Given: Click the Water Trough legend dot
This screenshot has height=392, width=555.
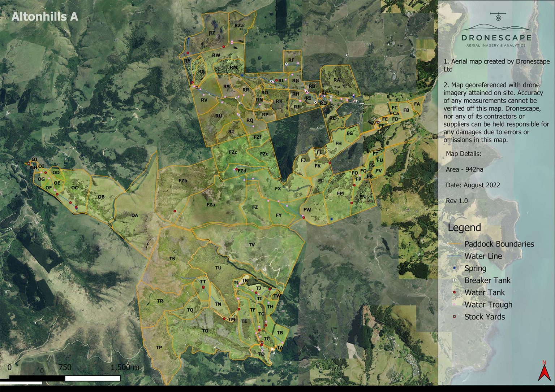Looking at the screenshot, I should pos(455,305).
